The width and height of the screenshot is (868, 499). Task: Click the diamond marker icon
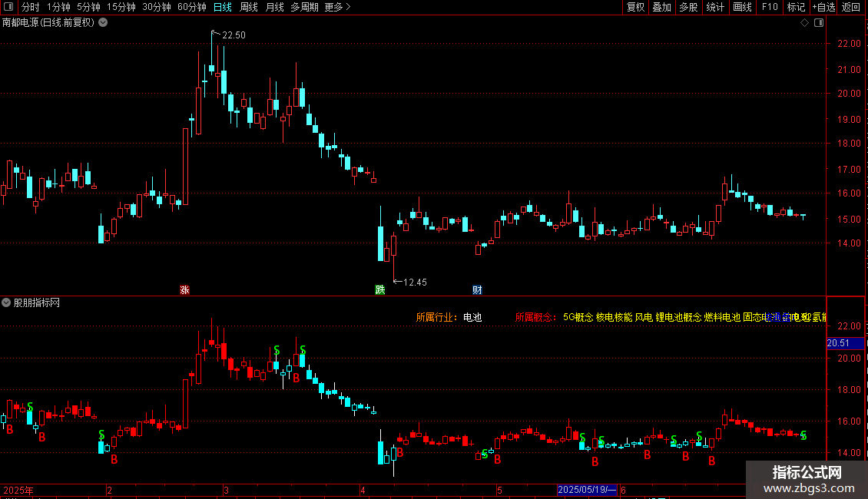click(805, 23)
